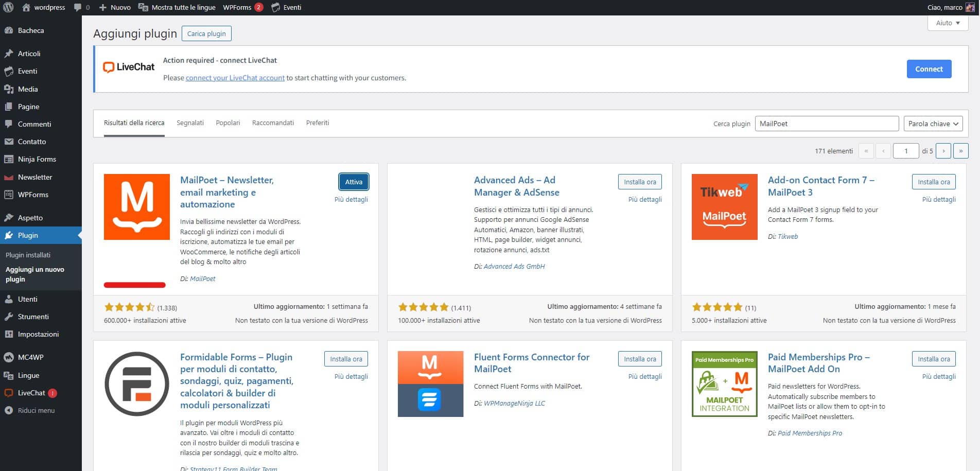Switch to Raccomandati tab
This screenshot has width=980, height=471.
coord(273,123)
